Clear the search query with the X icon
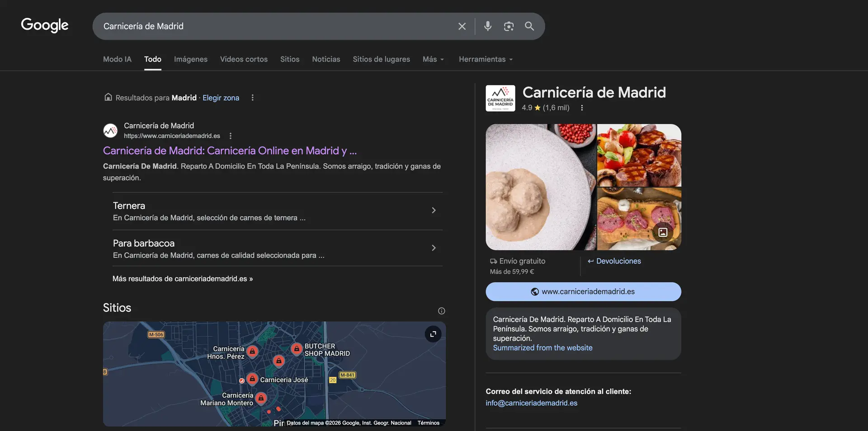The height and width of the screenshot is (431, 868). point(462,26)
